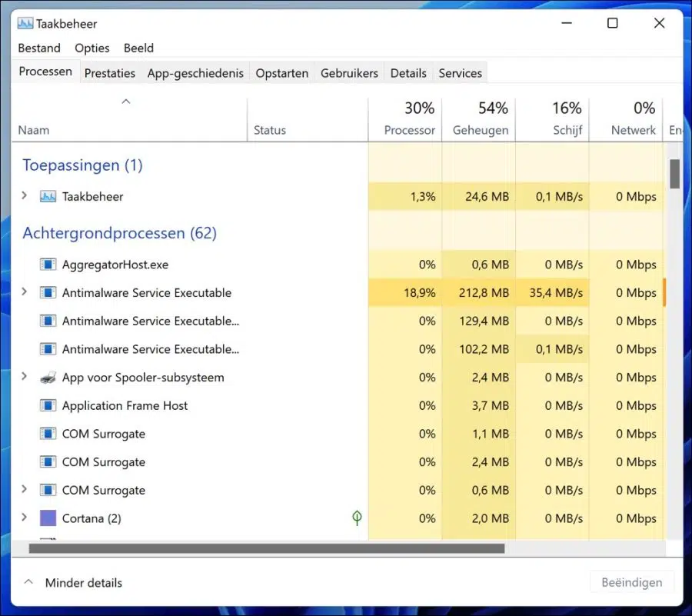Select the Cortana (2) process name
The image size is (692, 616).
[x=91, y=518]
